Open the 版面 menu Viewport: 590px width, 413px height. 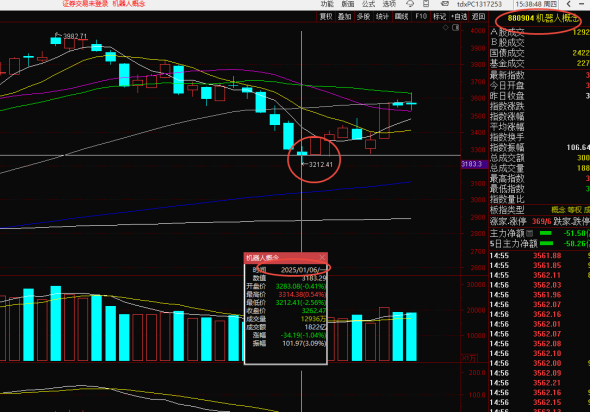(x=348, y=4)
